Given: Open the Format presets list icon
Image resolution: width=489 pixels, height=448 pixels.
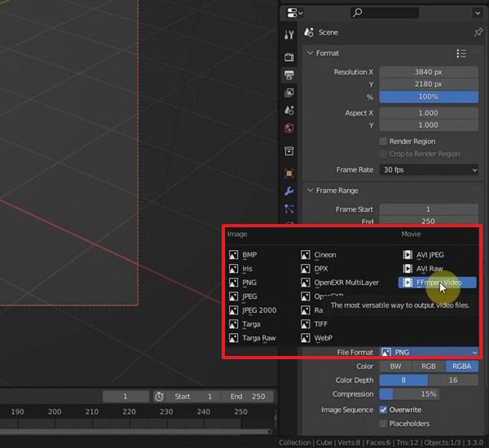Looking at the screenshot, I should pos(461,53).
